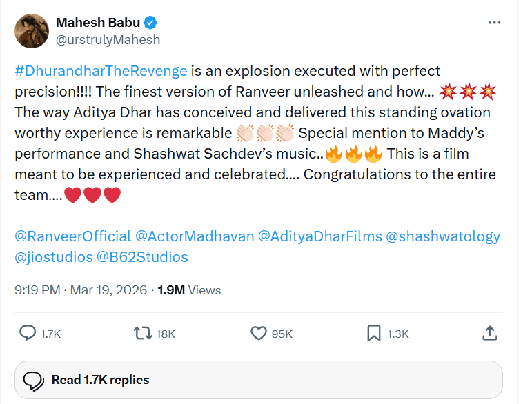Click the 1.9M Views count
The height and width of the screenshot is (404, 532).
pyautogui.click(x=189, y=290)
